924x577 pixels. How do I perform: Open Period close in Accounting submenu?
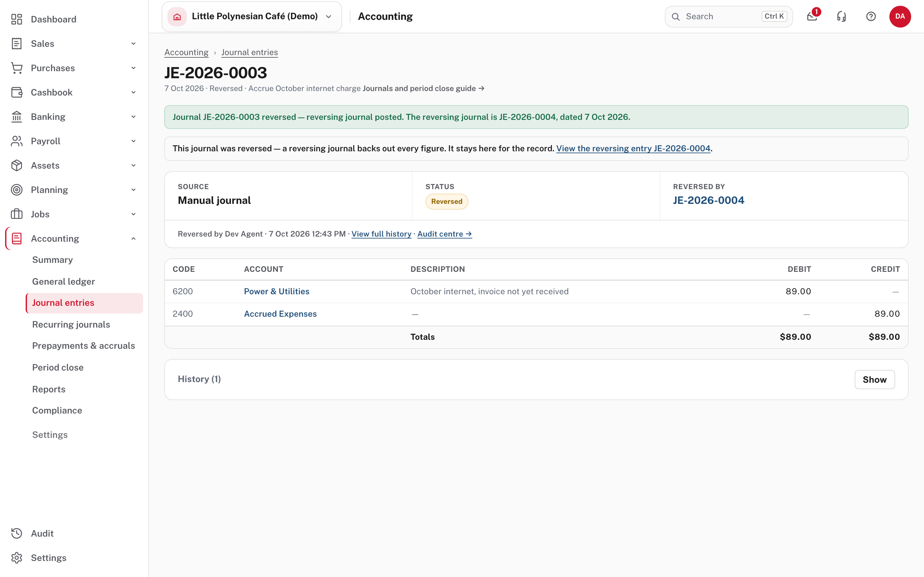58,367
